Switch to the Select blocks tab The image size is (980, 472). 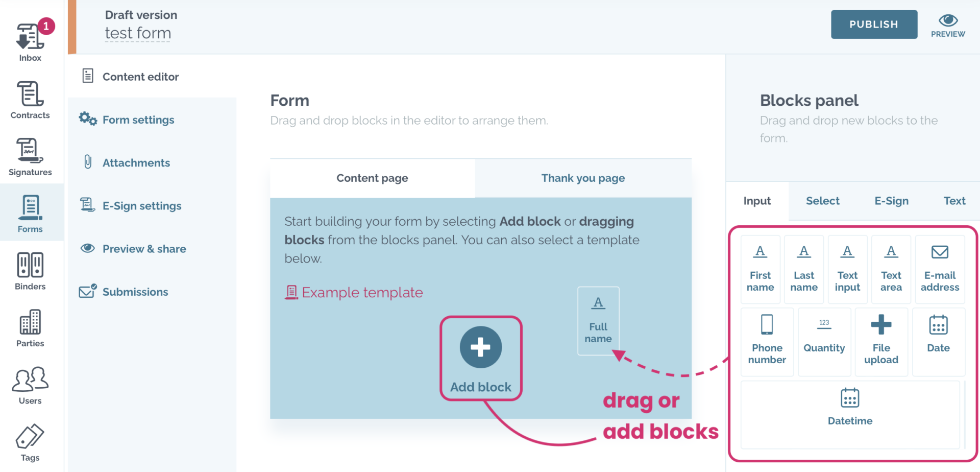pos(822,201)
